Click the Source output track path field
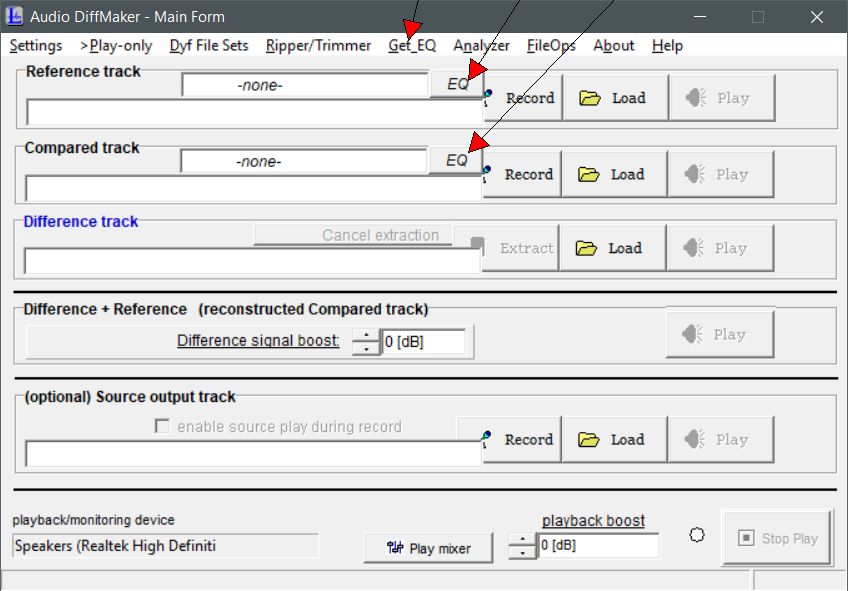 pyautogui.click(x=254, y=454)
